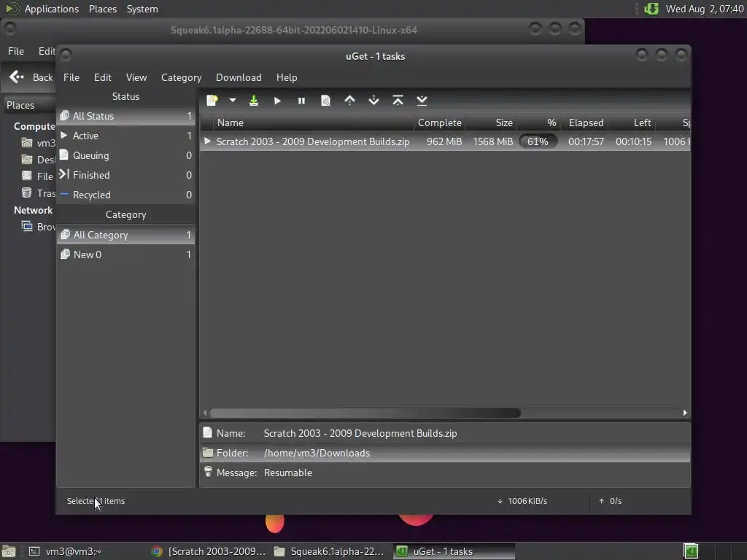Click the Message Resumable row
This screenshot has height=560, width=747.
446,472
